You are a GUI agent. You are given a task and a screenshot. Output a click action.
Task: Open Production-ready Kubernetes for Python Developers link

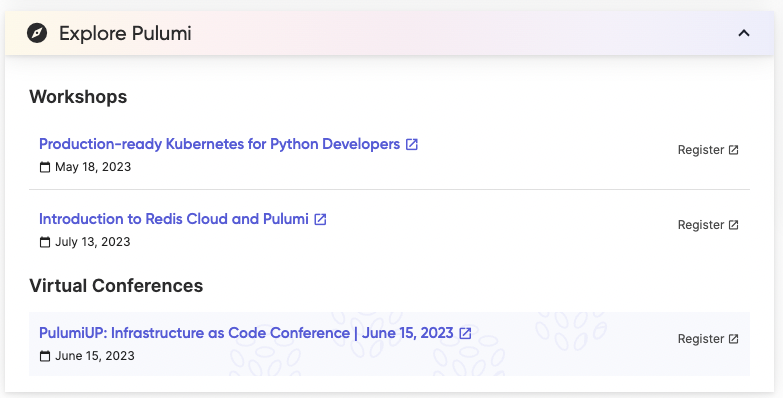pos(219,144)
